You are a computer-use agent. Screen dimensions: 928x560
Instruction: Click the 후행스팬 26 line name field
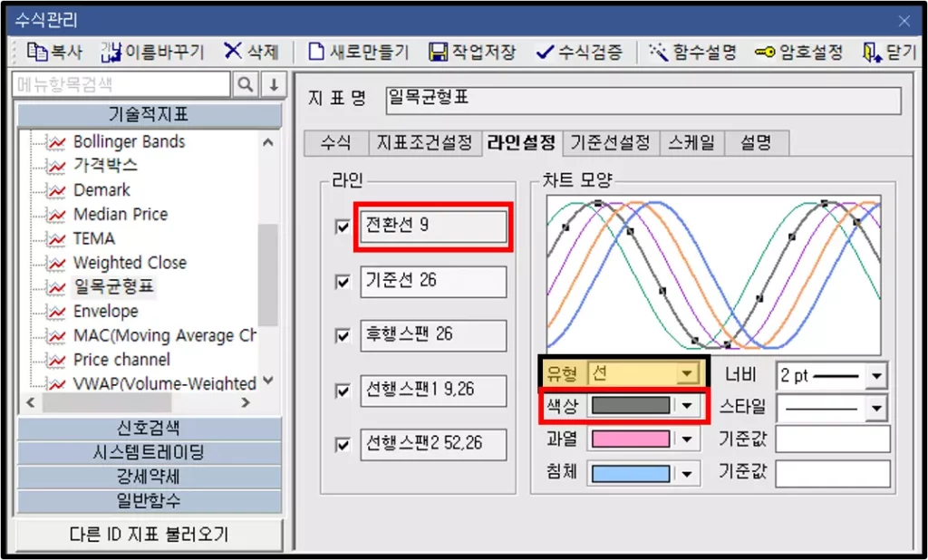(x=433, y=336)
